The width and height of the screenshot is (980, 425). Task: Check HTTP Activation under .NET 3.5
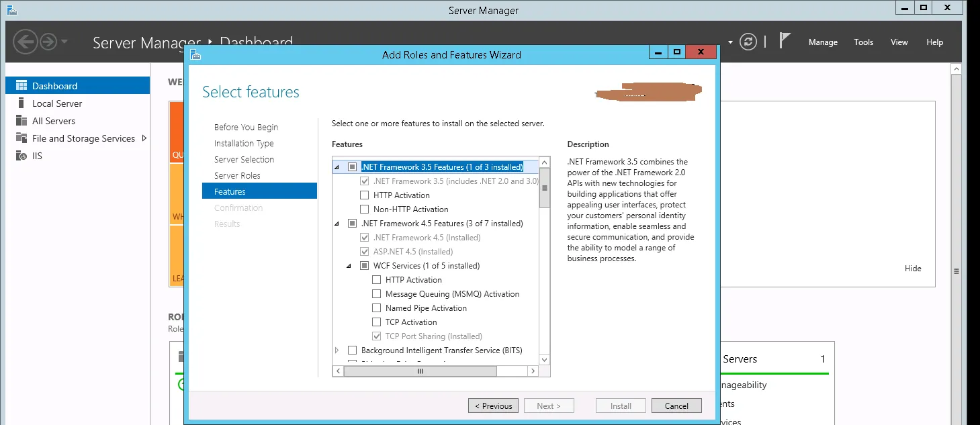tap(365, 195)
